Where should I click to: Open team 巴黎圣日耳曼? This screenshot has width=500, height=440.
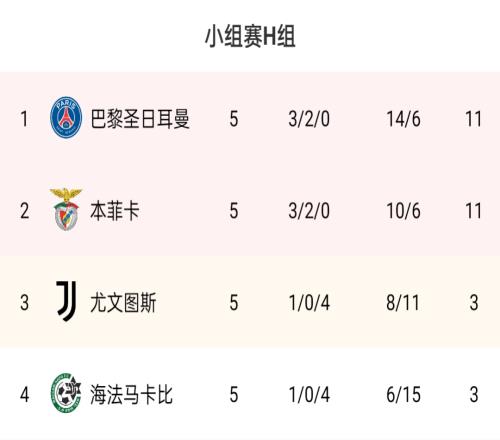tap(140, 119)
